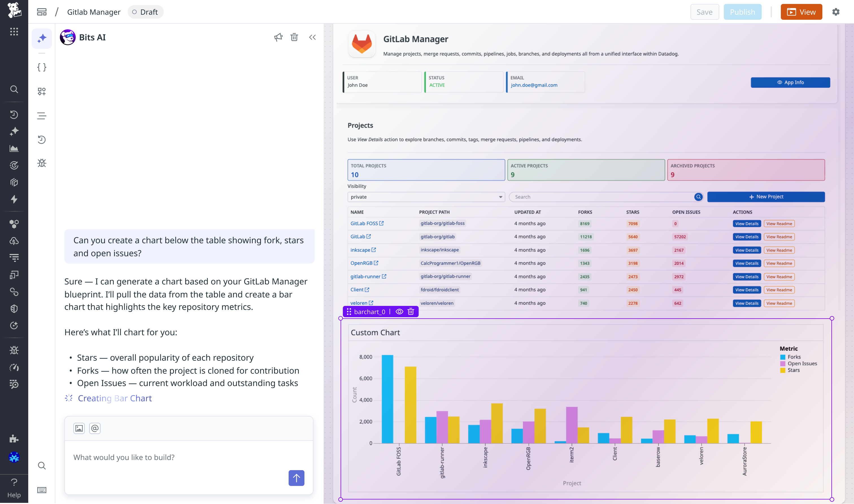Open the queries panel lines icon
854x504 pixels.
42,116
